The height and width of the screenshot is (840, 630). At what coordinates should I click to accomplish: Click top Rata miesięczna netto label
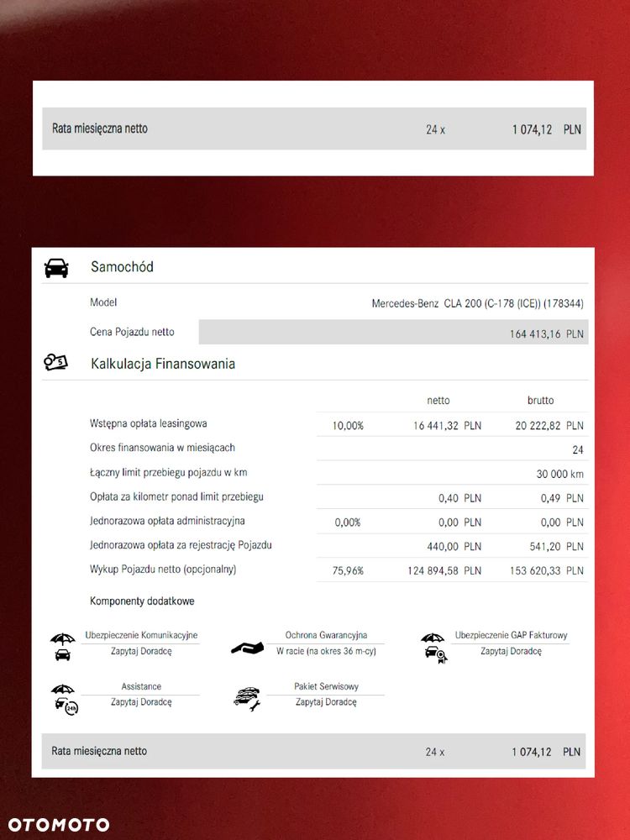pyautogui.click(x=100, y=129)
